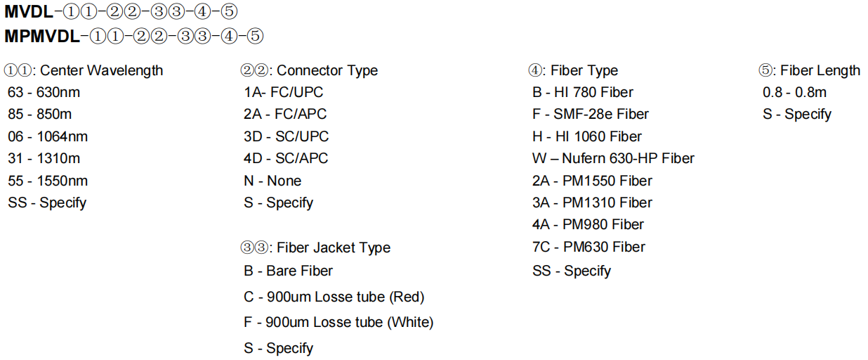
Task: Click the 2A - FC/APC connector entry
Action: click(x=285, y=114)
